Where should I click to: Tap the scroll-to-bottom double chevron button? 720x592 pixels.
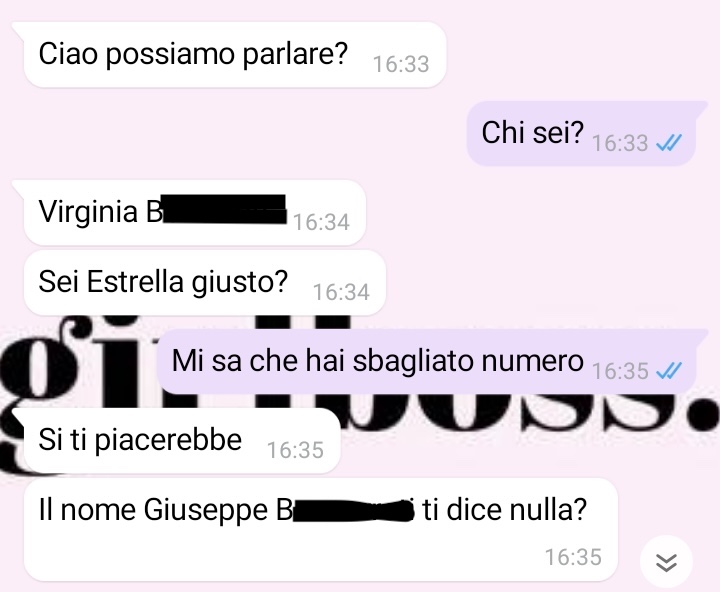[x=666, y=562]
